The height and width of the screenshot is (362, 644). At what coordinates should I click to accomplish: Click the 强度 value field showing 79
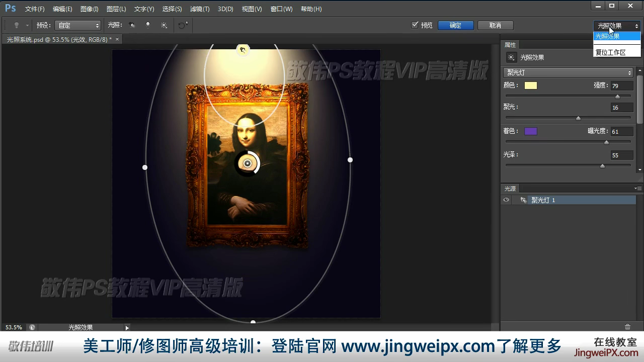click(x=621, y=86)
